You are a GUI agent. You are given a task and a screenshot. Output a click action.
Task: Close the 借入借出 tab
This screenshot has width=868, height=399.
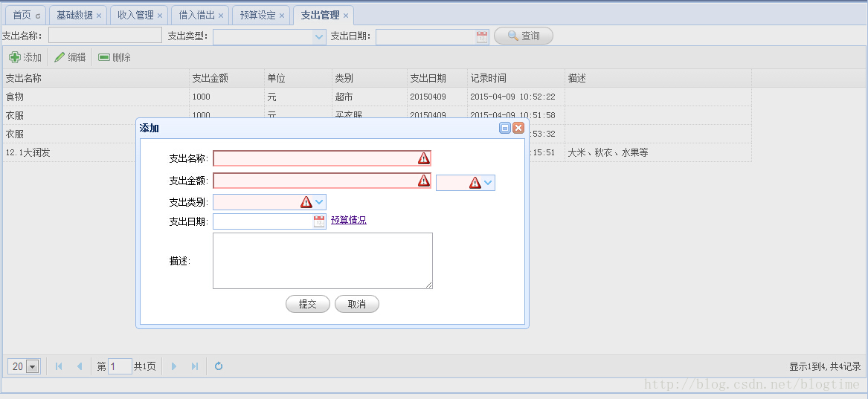[221, 16]
